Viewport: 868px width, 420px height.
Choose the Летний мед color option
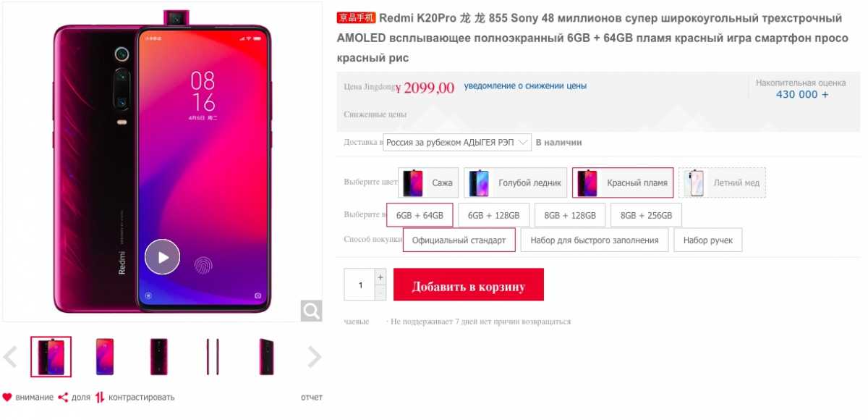[722, 182]
